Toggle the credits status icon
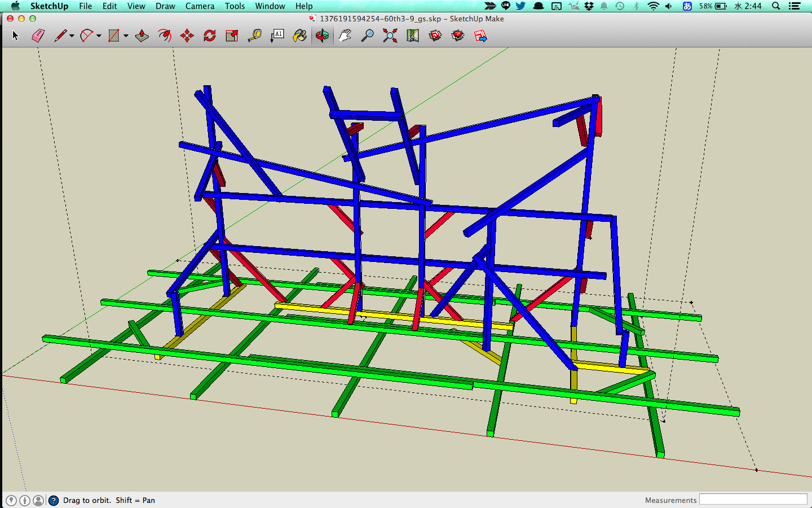 click(25, 501)
